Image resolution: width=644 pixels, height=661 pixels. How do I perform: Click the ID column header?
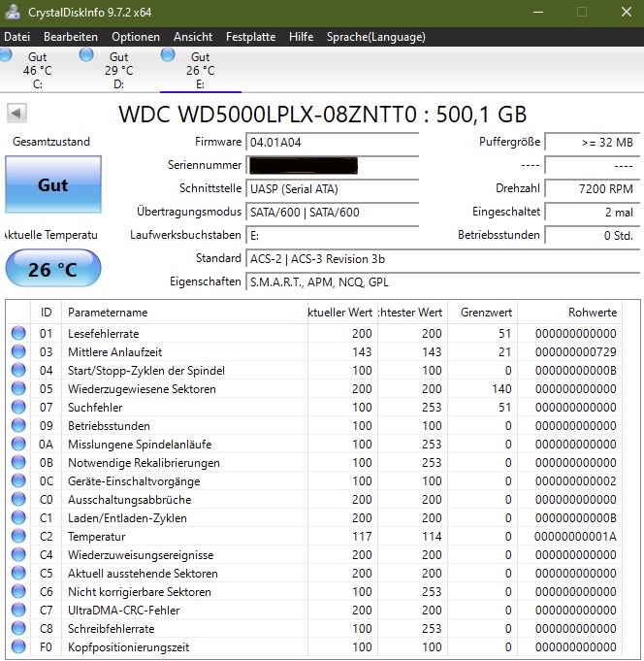click(x=46, y=312)
